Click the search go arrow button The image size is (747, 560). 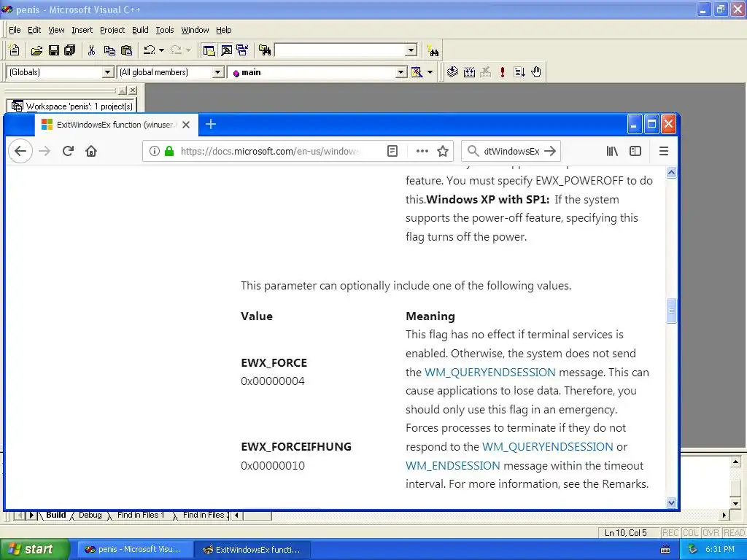[x=550, y=151]
